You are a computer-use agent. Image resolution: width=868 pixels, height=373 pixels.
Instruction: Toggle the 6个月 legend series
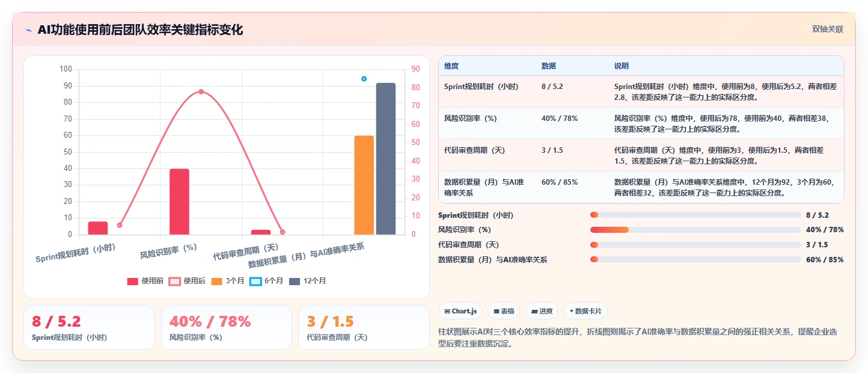pyautogui.click(x=266, y=281)
